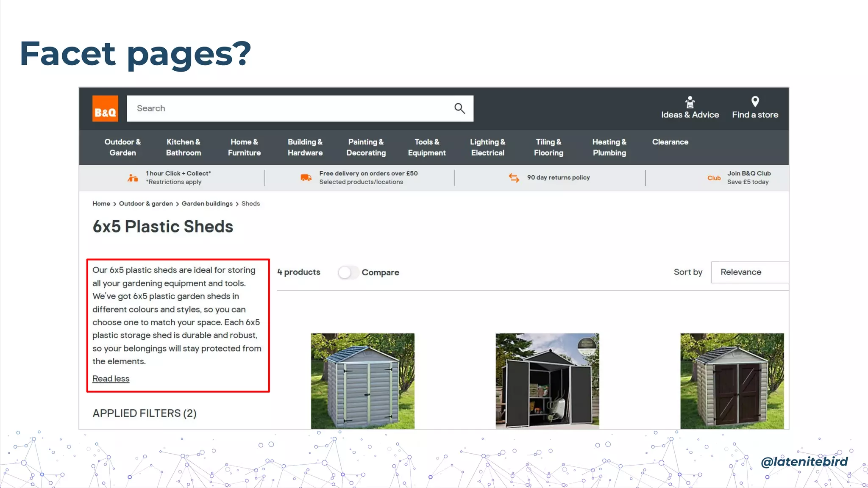Click the Click + Collect icon
Viewport: 868px width, 488px height.
click(x=133, y=178)
